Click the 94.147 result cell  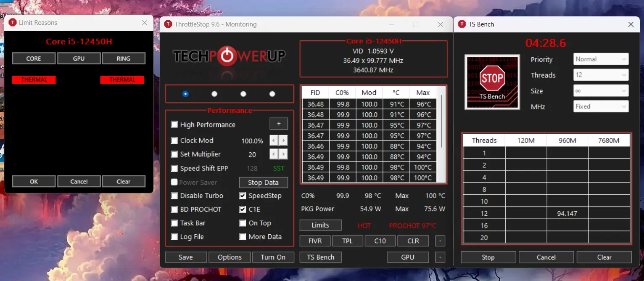[567, 213]
